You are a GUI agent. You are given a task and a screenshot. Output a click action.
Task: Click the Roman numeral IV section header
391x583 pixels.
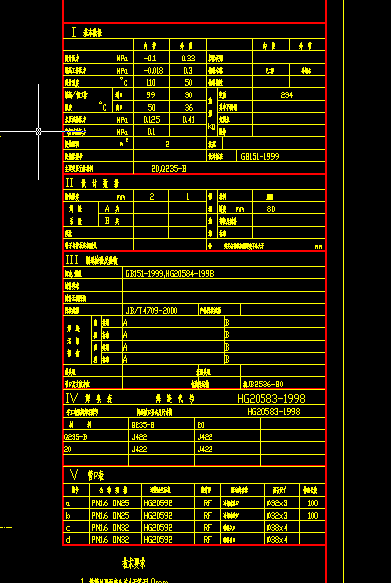72,399
